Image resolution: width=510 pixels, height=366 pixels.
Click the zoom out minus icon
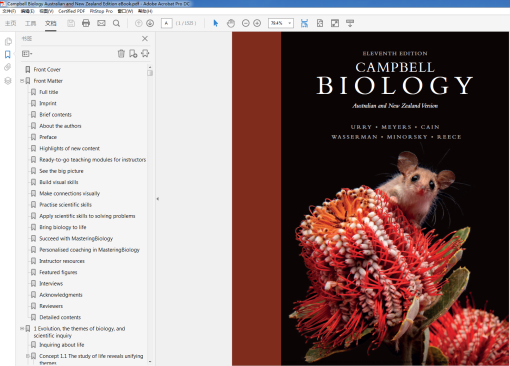tap(246, 23)
